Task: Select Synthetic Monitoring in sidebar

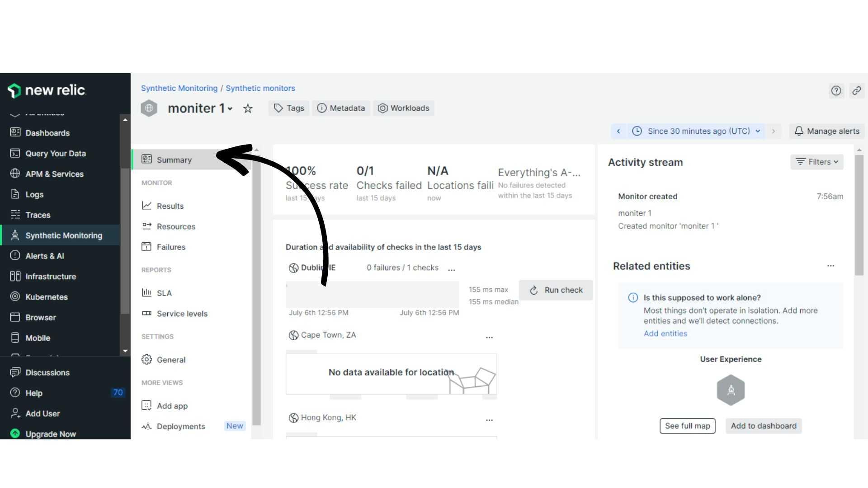Action: coord(61,235)
